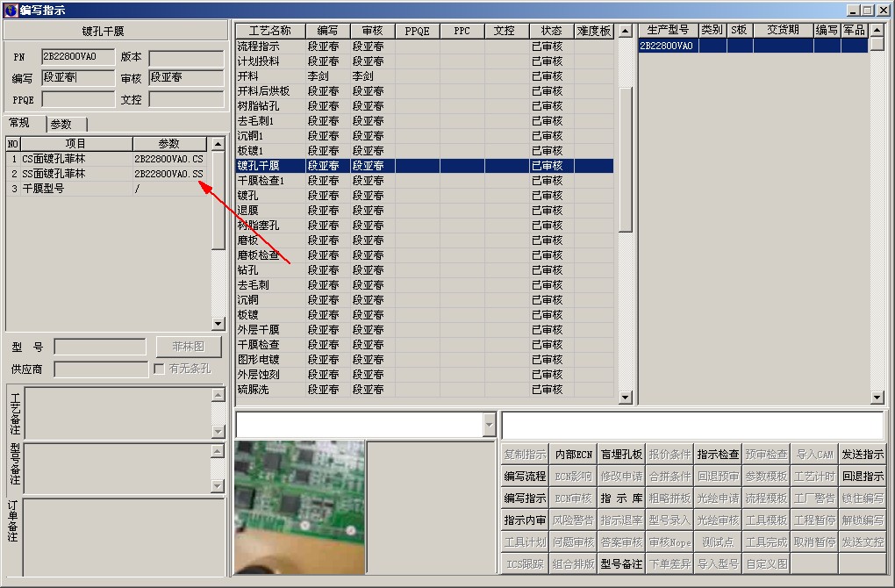This screenshot has height=588, width=895.
Task: Click the 生产型号 column header
Action: pos(668,30)
